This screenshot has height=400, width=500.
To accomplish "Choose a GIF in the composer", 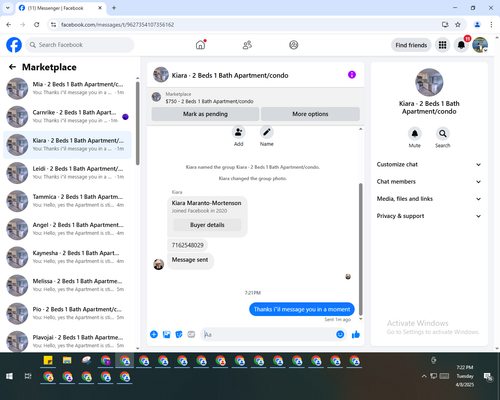I will tap(191, 334).
